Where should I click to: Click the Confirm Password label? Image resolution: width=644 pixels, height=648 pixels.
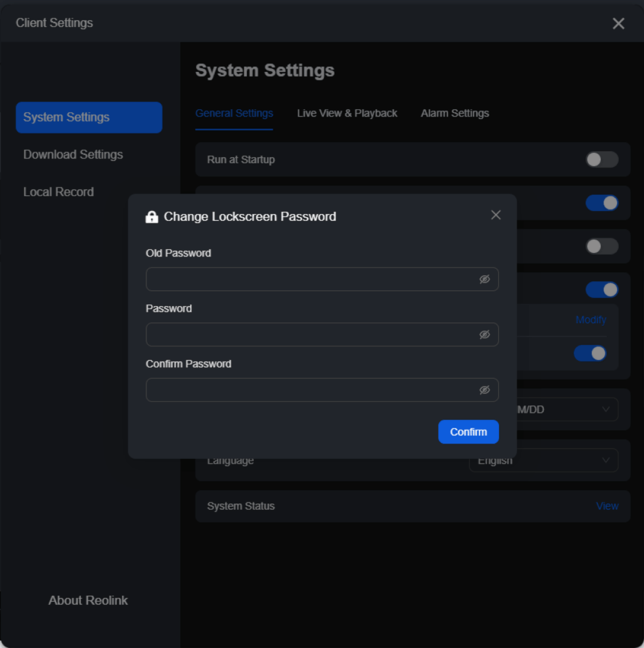[x=189, y=364]
